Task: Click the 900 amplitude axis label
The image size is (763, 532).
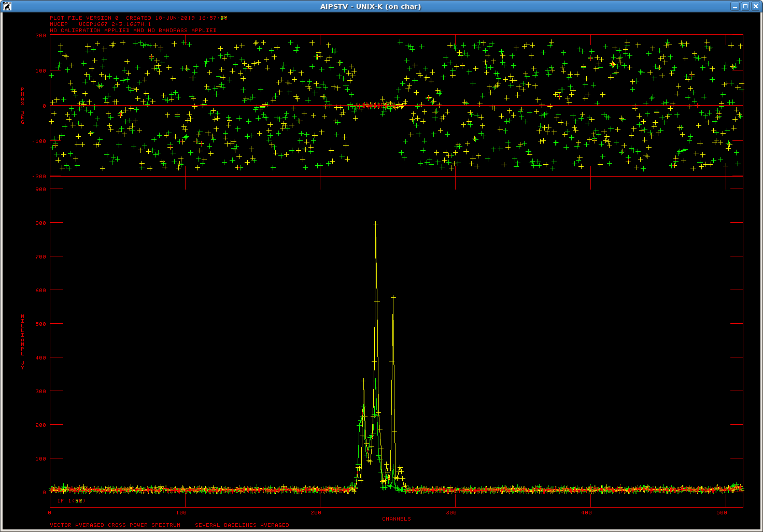Action: coord(40,190)
